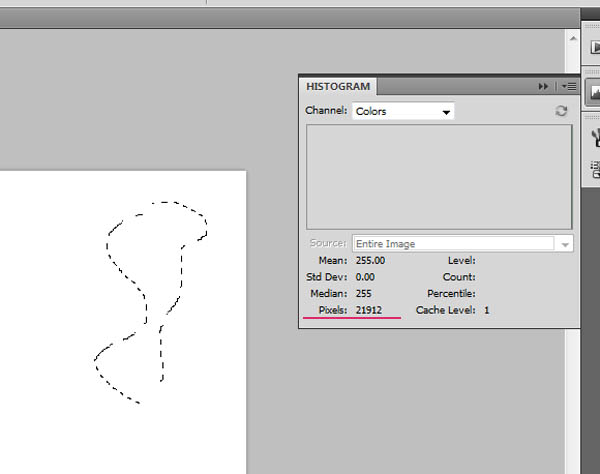The height and width of the screenshot is (474, 600).
Task: Click the uncached refresh icon in Histogram
Action: click(561, 111)
